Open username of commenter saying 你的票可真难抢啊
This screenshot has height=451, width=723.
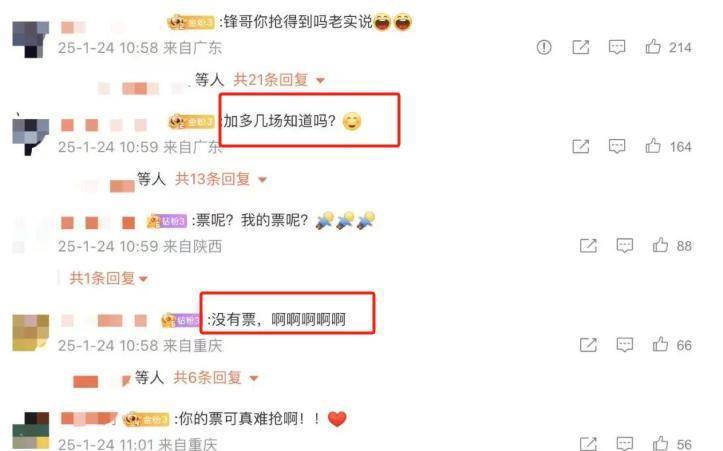pyautogui.click(x=89, y=419)
